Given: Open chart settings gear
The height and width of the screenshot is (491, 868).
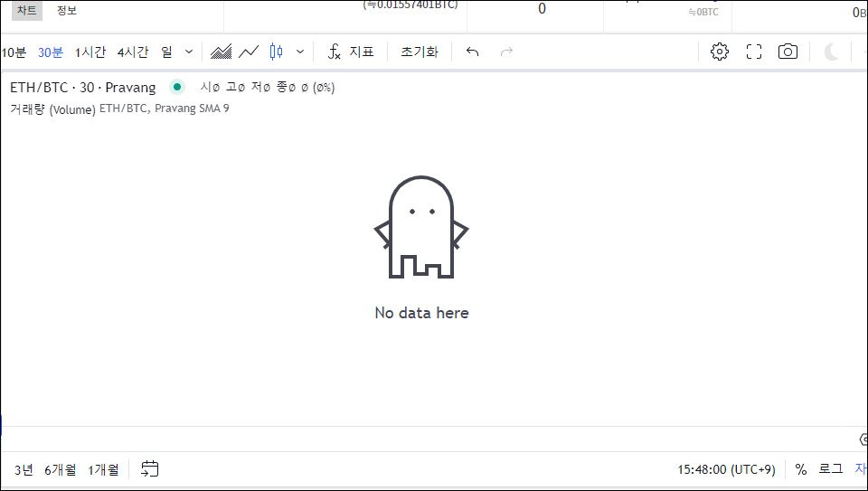Looking at the screenshot, I should click(x=720, y=52).
